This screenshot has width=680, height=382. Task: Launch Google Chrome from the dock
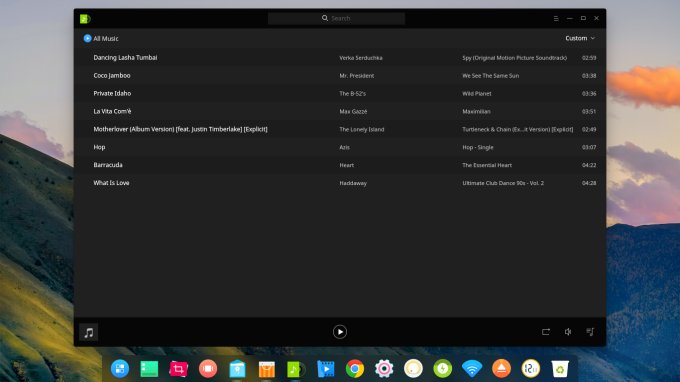[x=355, y=369]
